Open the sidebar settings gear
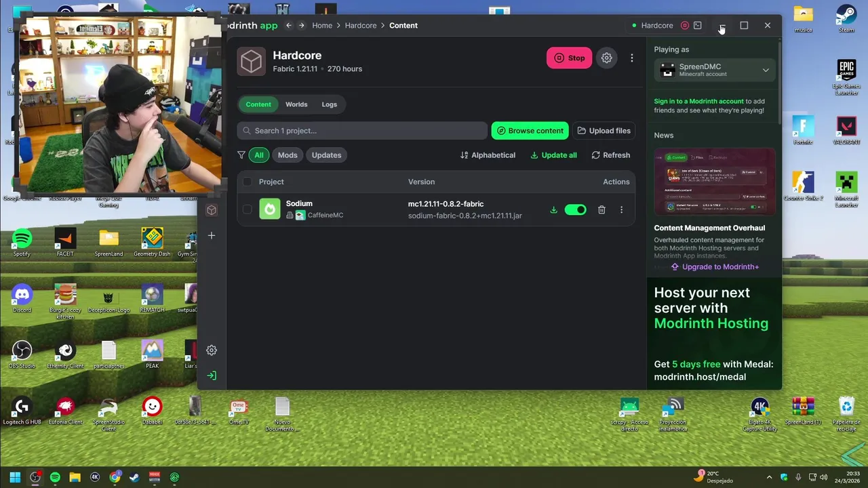Viewport: 868px width, 488px height. click(212, 350)
